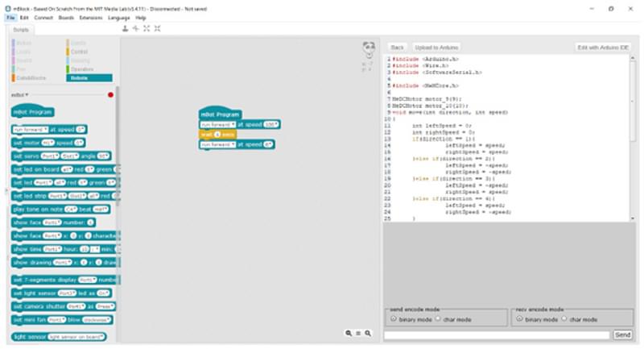Open note C4 dropdown in play tone block
644x349 pixels.
point(71,210)
